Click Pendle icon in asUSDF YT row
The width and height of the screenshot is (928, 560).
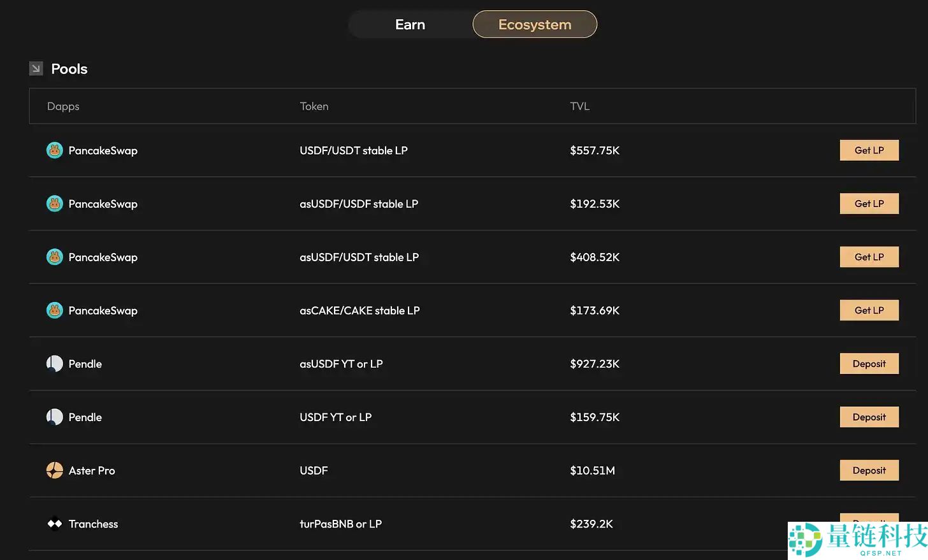pyautogui.click(x=55, y=364)
